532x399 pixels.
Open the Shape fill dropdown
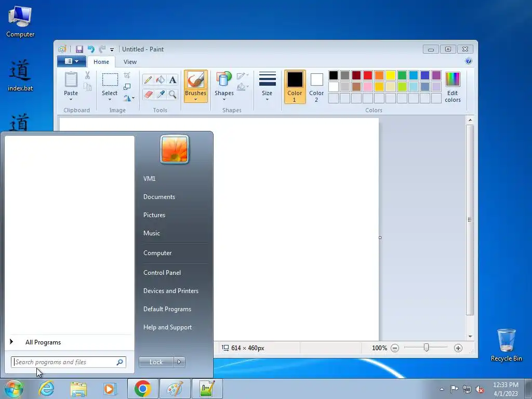pyautogui.click(x=243, y=87)
